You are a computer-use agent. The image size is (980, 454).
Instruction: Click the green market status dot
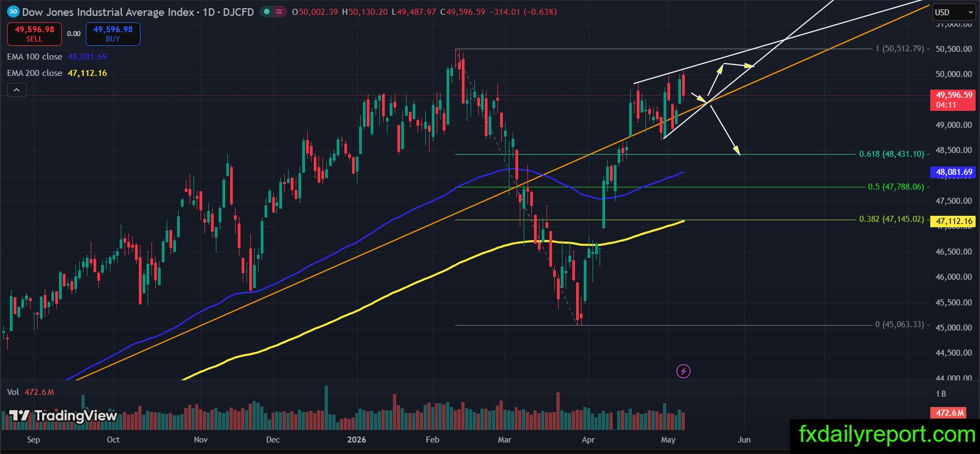[266, 11]
